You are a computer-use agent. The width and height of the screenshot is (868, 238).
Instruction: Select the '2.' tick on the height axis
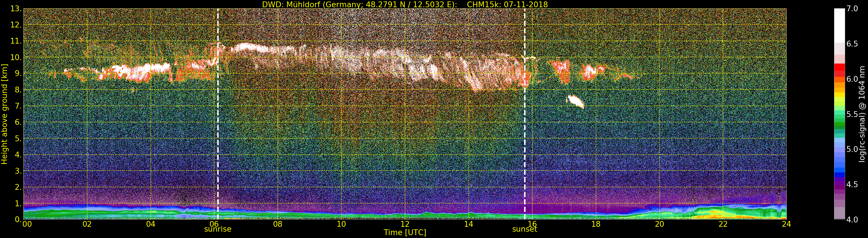[18, 187]
